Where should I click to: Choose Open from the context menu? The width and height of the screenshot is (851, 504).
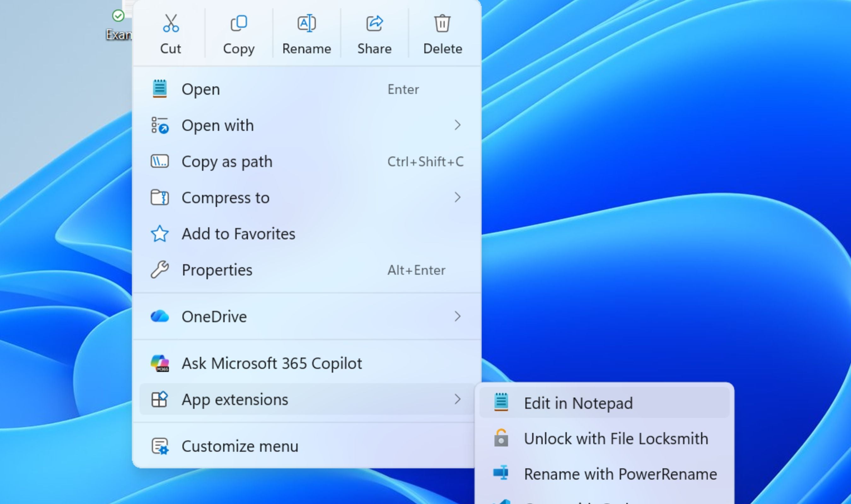coord(307,89)
